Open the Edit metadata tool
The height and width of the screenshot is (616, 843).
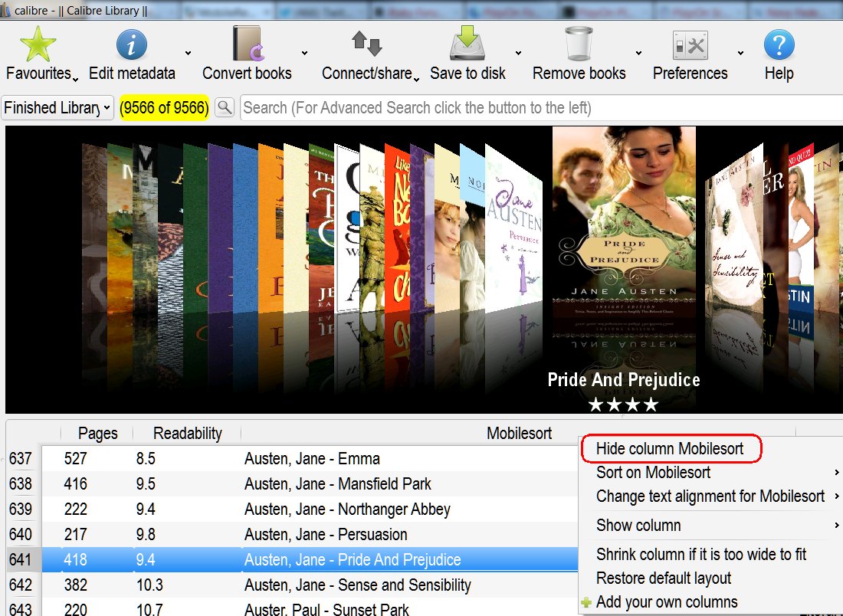point(131,44)
